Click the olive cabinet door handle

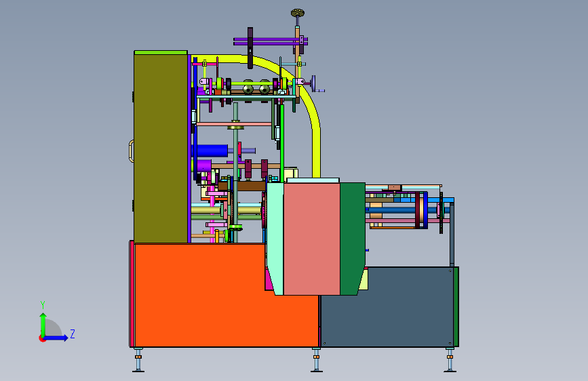[x=132, y=151]
